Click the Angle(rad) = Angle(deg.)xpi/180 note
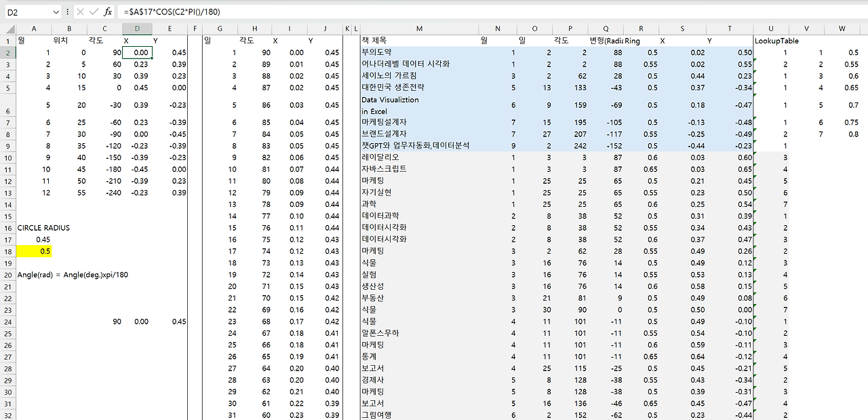The height and width of the screenshot is (420, 868). tap(73, 275)
